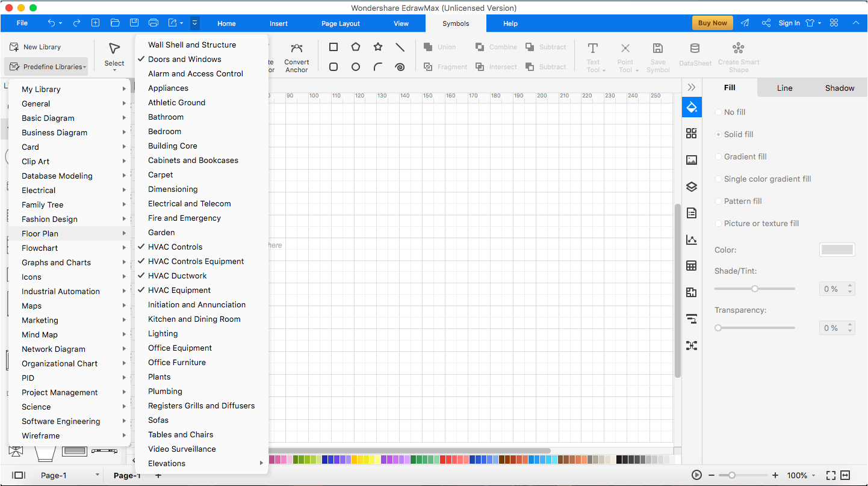
Task: Click the Redo arrow icon
Action: tap(76, 23)
